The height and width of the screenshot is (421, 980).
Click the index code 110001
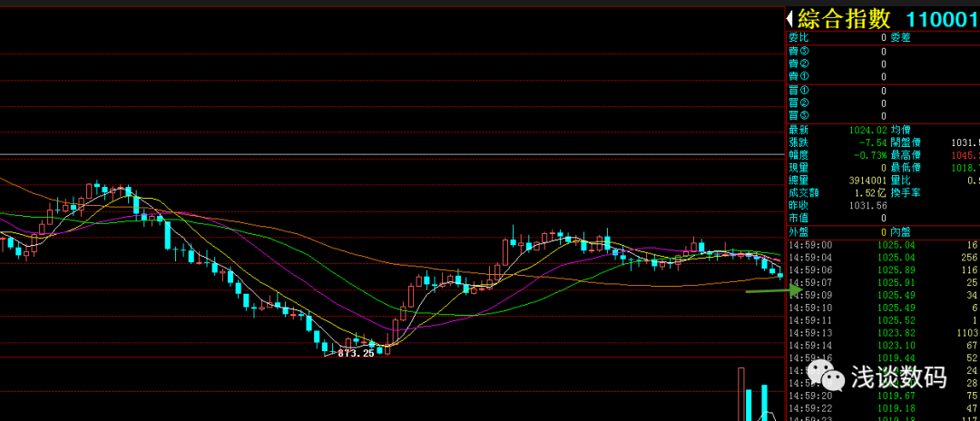[941, 19]
